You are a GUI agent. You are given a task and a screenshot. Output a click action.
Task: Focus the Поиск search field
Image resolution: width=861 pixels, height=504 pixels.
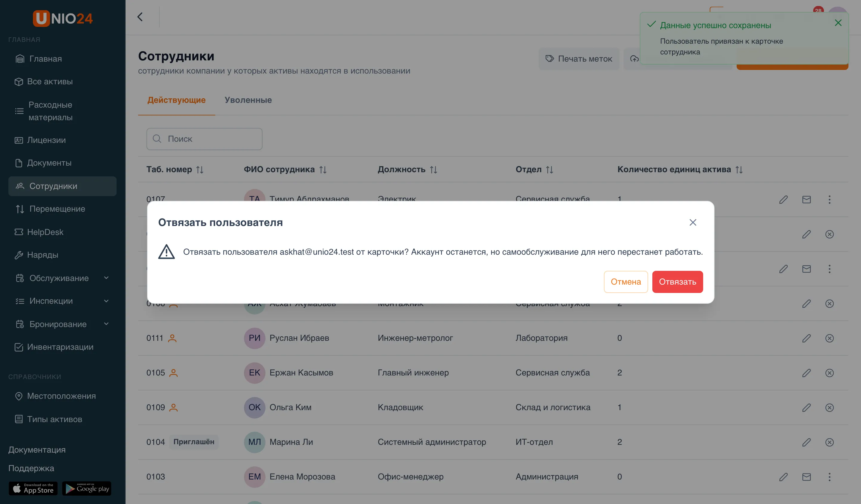point(204,139)
